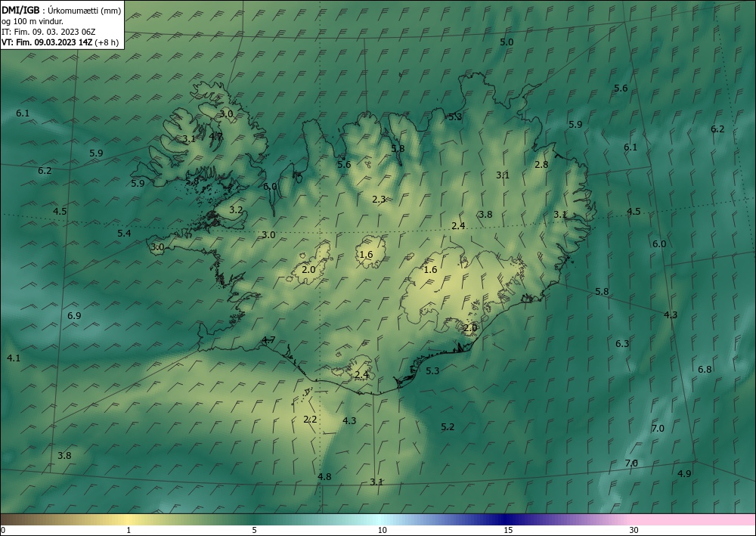Viewport: 756px width, 536px height.
Task: Click the 6.9 value label
Action: 74,316
